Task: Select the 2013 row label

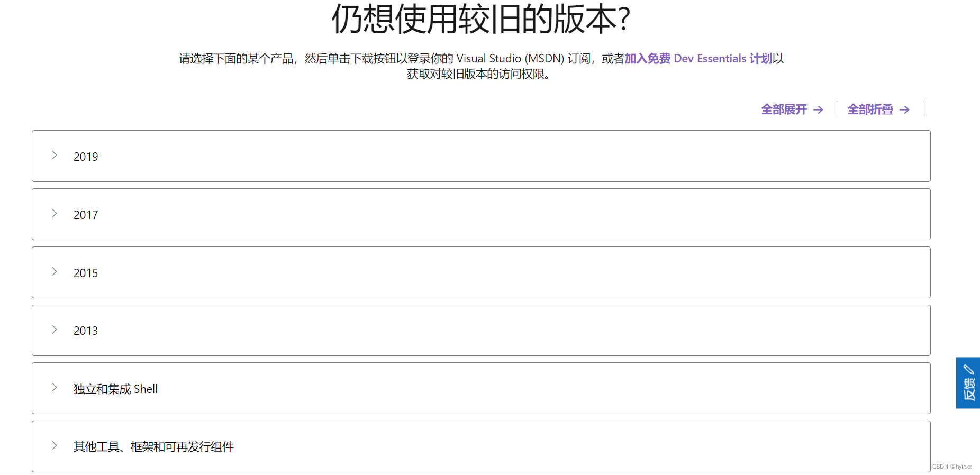Action: click(86, 331)
